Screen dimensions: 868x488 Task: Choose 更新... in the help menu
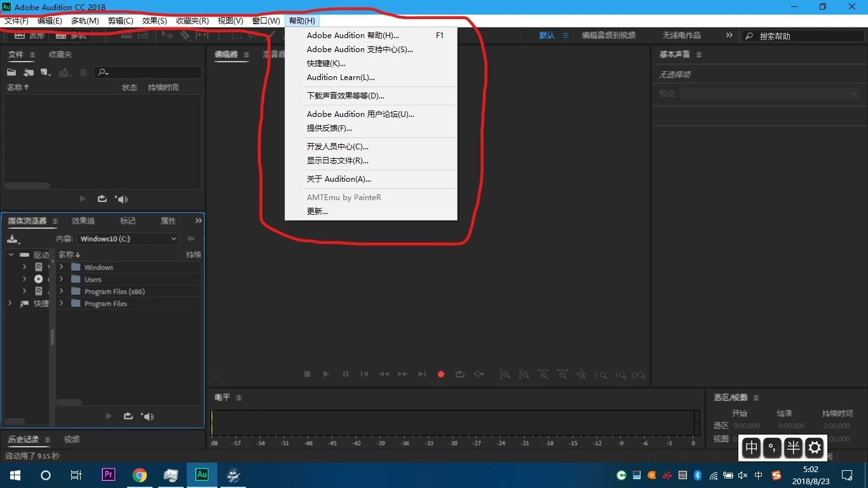tap(371, 212)
